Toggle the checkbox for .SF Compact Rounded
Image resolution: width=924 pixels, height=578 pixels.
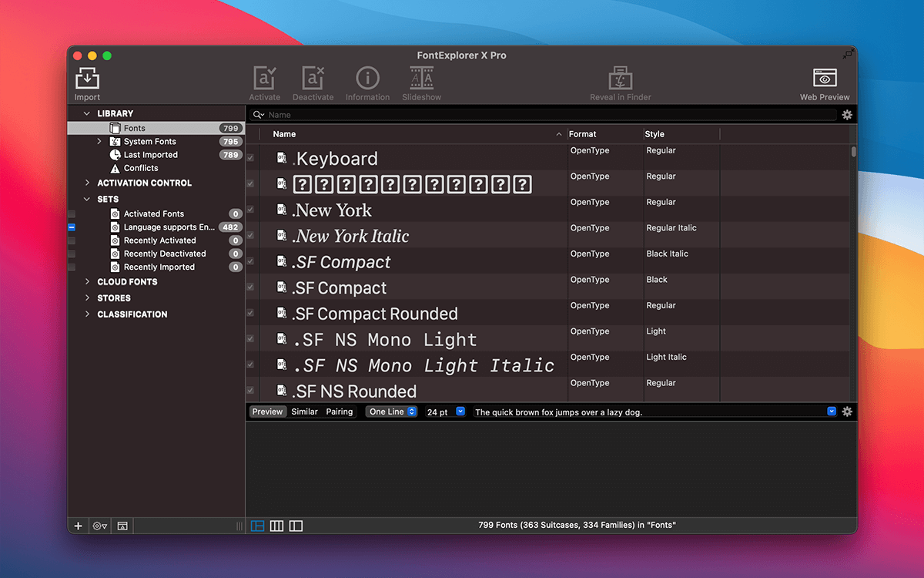(250, 313)
